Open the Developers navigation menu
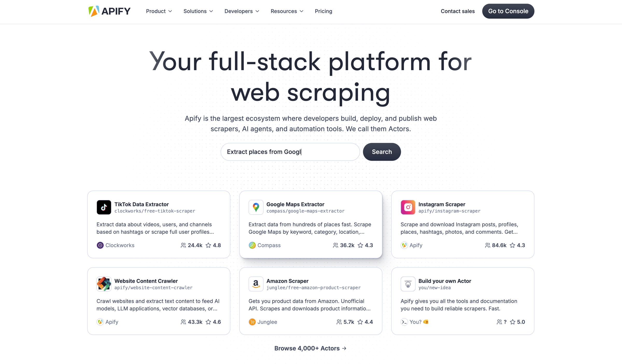Screen dimensions: 622x364 tap(242, 11)
